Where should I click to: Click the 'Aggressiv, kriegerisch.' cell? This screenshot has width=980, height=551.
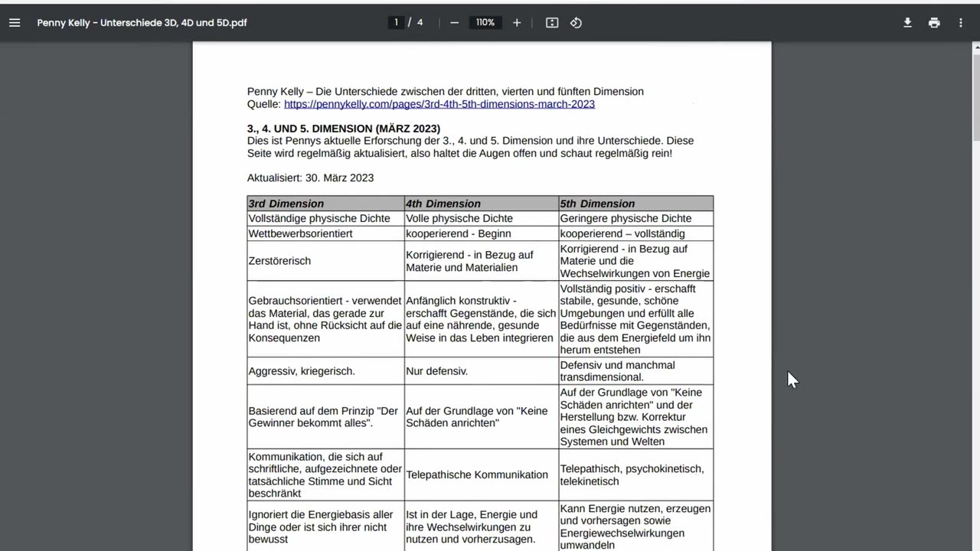(325, 371)
